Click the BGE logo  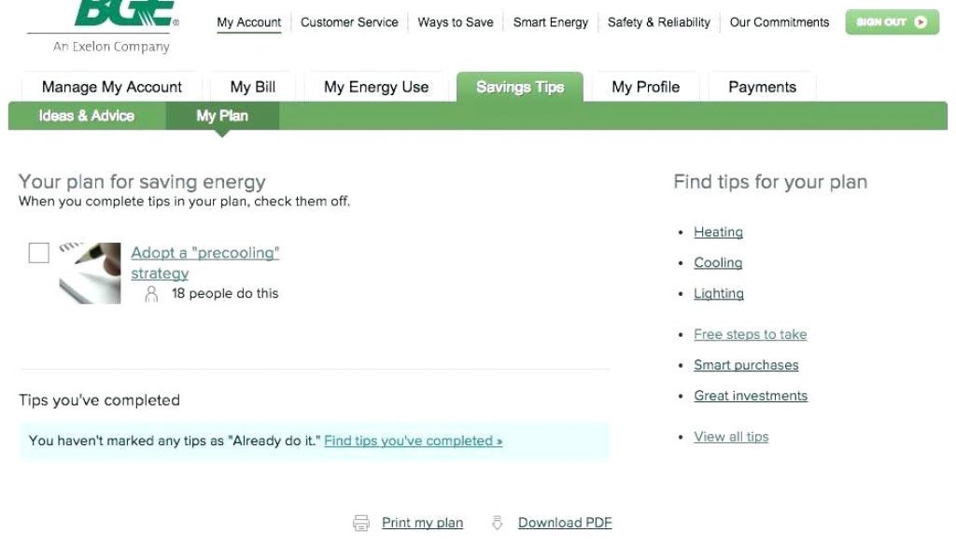(x=124, y=13)
